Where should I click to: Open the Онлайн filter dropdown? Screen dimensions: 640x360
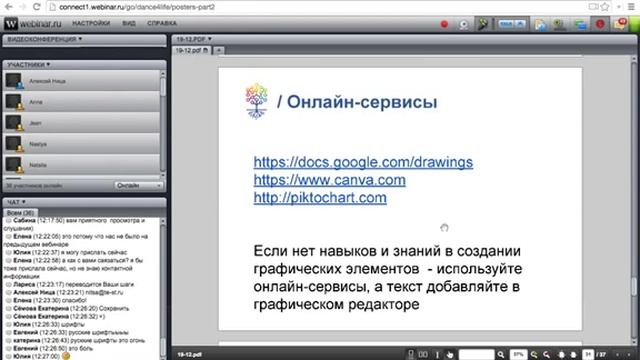click(x=138, y=186)
